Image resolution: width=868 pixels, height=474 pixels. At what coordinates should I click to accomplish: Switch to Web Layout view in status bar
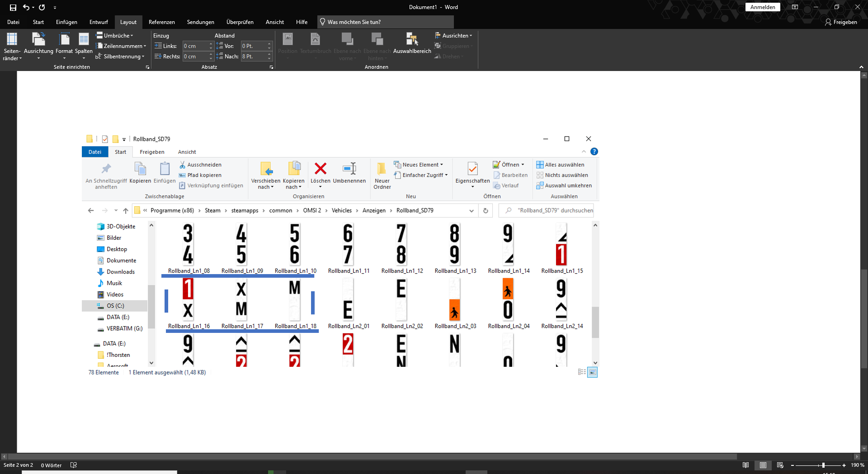click(x=780, y=465)
